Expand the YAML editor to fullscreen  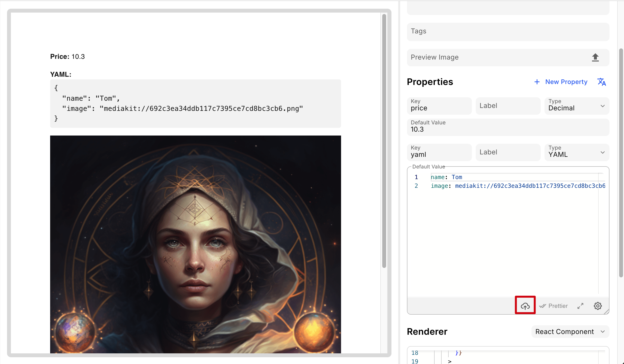[580, 306]
